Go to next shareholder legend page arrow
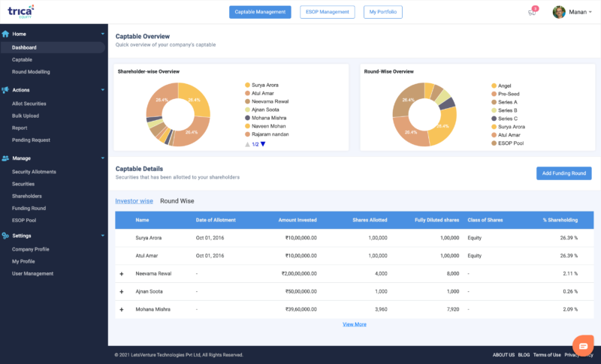 click(x=263, y=144)
